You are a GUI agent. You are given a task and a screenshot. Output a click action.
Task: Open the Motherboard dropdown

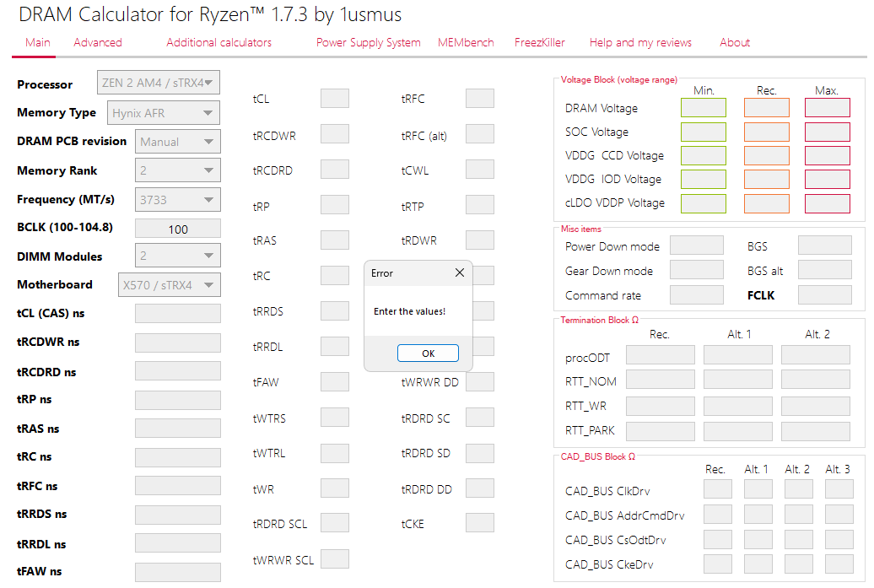tap(170, 285)
